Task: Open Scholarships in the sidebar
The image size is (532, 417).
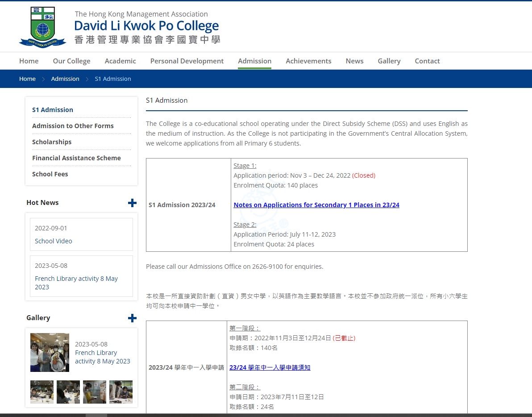Action: pyautogui.click(x=52, y=142)
